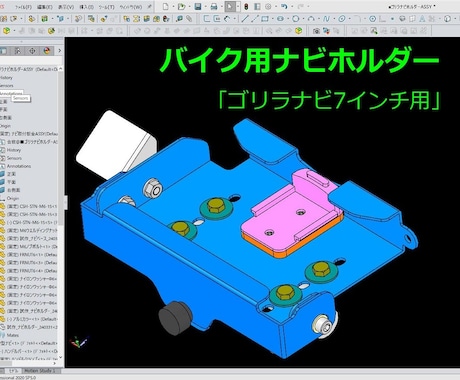Click the New document icon
The height and width of the screenshot is (380, 460).
pos(165,6)
